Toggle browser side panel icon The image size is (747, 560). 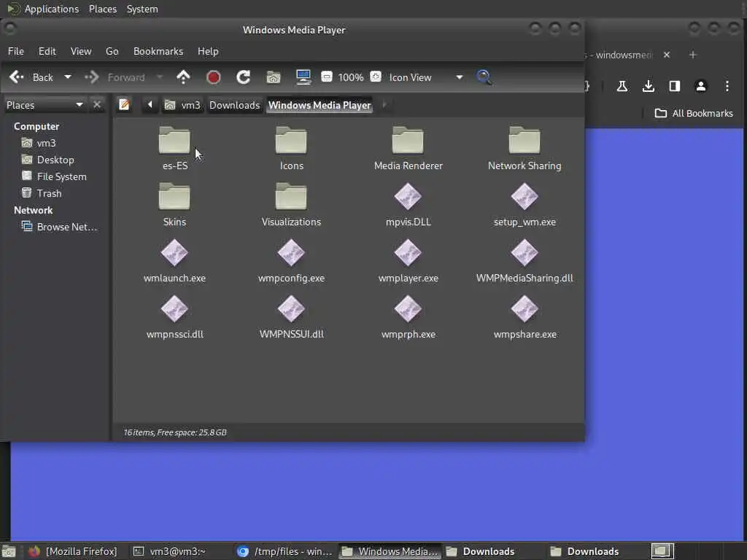(x=674, y=86)
